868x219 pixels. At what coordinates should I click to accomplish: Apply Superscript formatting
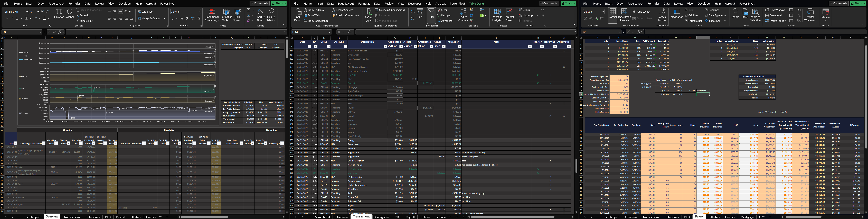pyautogui.click(x=84, y=21)
